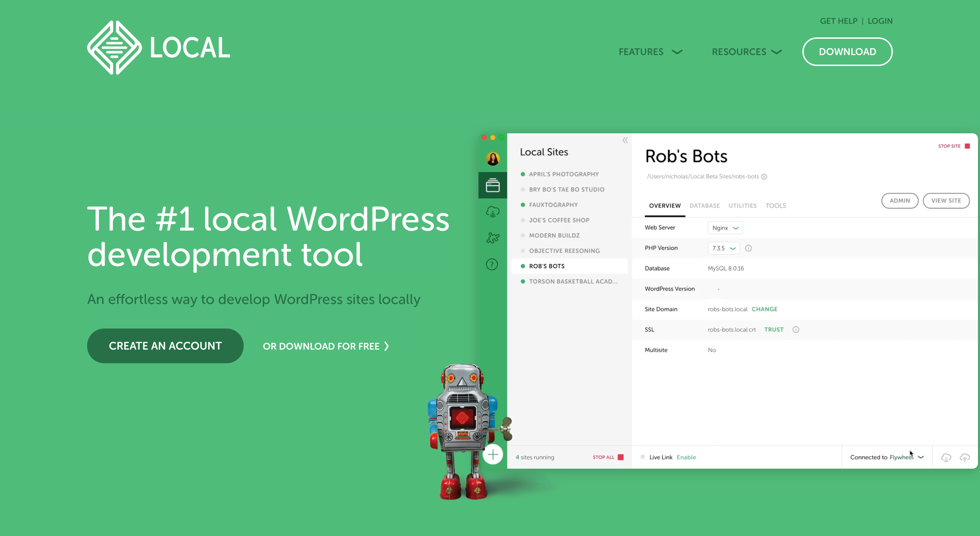
Task: Click the Help question mark icon
Action: pyautogui.click(x=492, y=265)
